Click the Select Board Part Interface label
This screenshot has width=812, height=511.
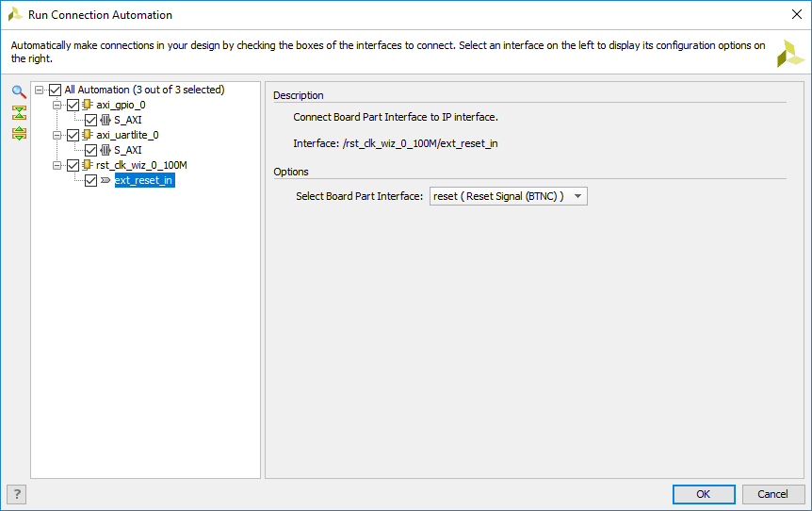click(x=360, y=196)
